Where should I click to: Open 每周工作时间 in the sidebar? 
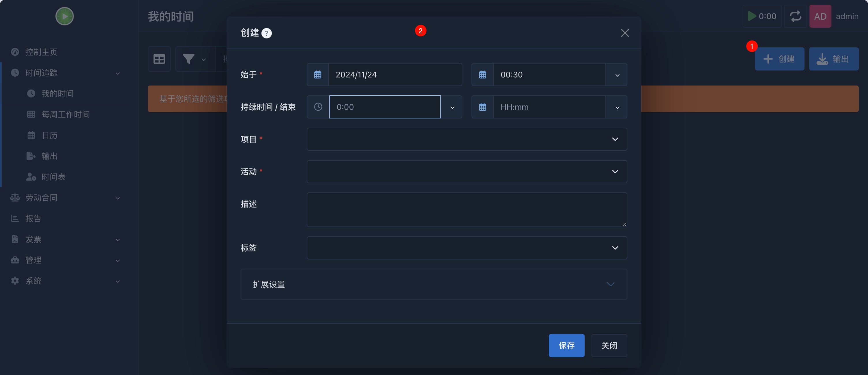pyautogui.click(x=66, y=114)
